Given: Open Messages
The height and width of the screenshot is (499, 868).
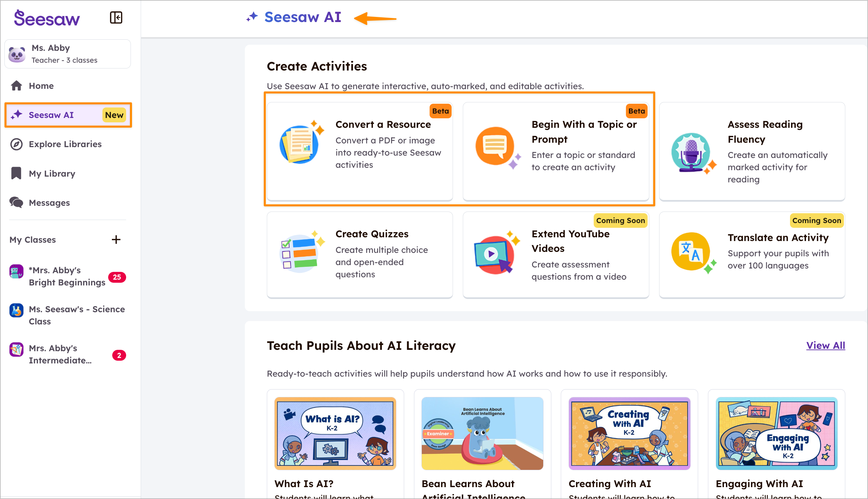Looking at the screenshot, I should pos(50,202).
